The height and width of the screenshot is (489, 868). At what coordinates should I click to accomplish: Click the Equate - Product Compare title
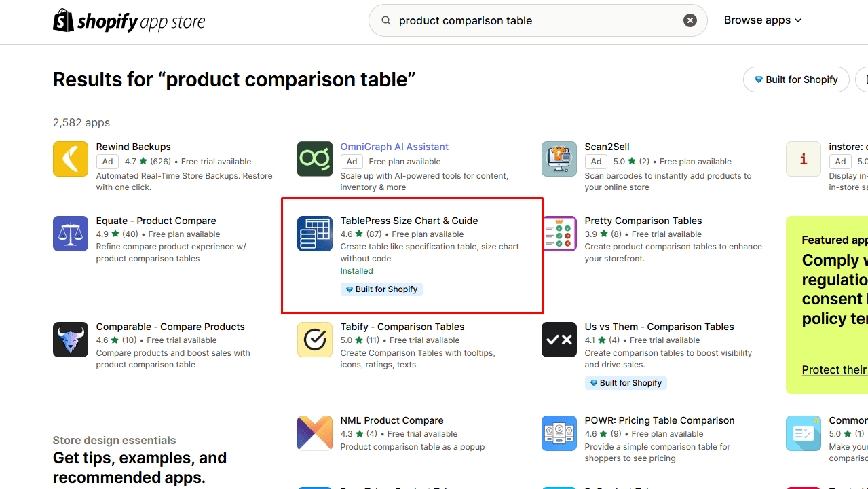pyautogui.click(x=156, y=221)
